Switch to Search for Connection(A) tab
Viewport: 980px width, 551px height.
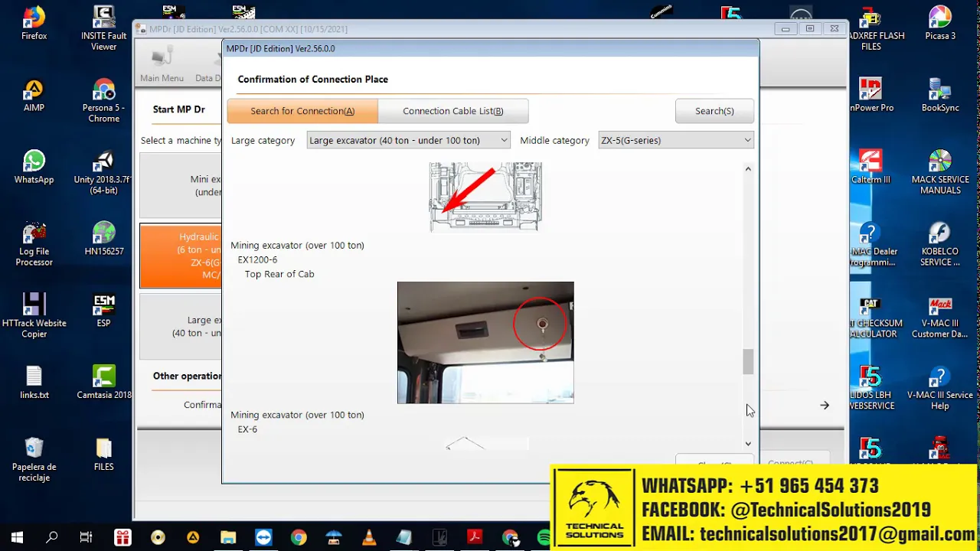[x=302, y=111]
